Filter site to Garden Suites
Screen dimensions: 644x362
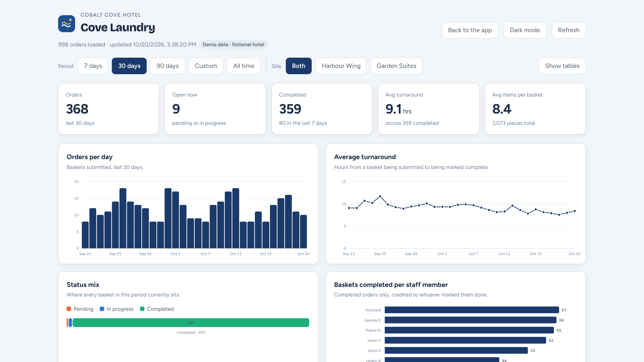396,66
